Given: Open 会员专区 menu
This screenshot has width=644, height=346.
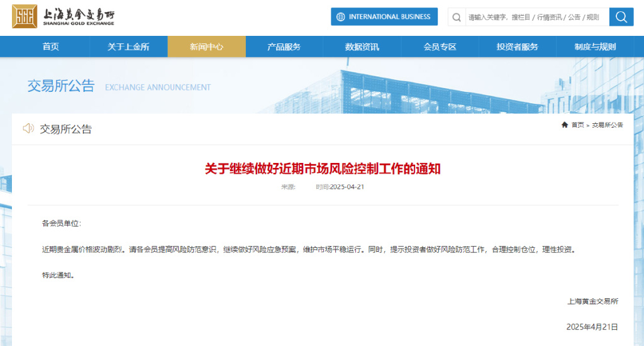Looking at the screenshot, I should (440, 47).
